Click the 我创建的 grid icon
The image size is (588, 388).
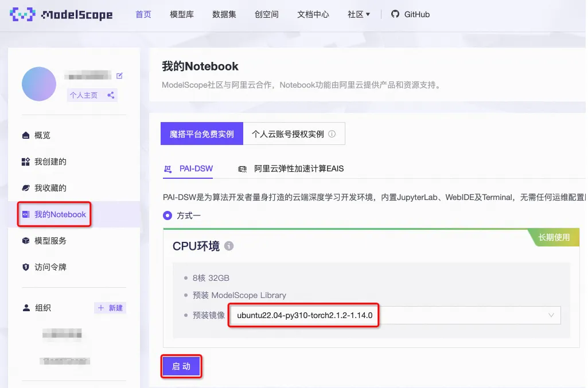tap(25, 162)
